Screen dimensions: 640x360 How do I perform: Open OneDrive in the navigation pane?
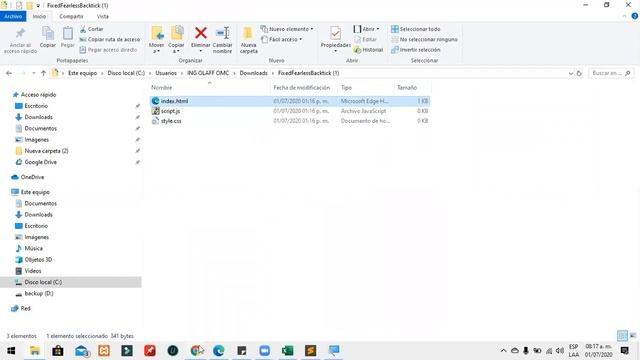(32, 177)
